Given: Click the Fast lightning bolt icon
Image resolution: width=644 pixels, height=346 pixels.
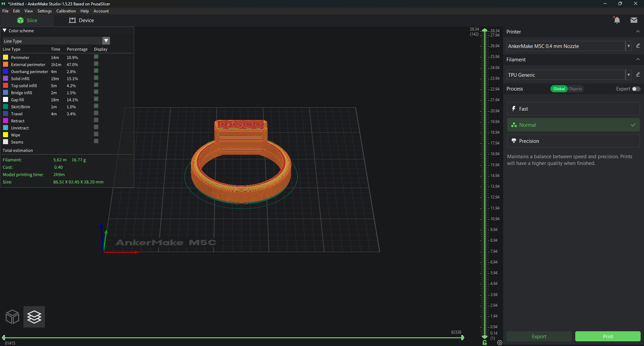Looking at the screenshot, I should [x=514, y=109].
